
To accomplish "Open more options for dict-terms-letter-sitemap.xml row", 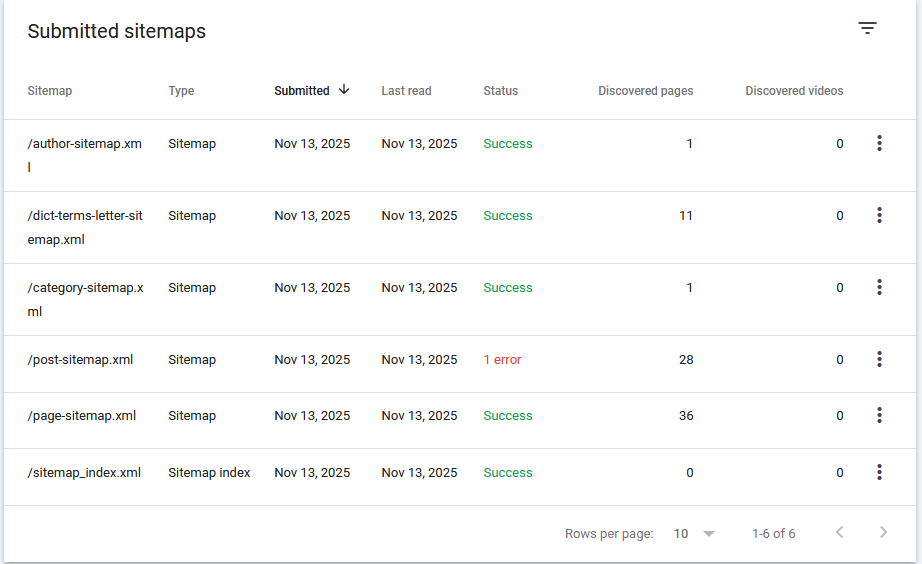I will point(879,216).
